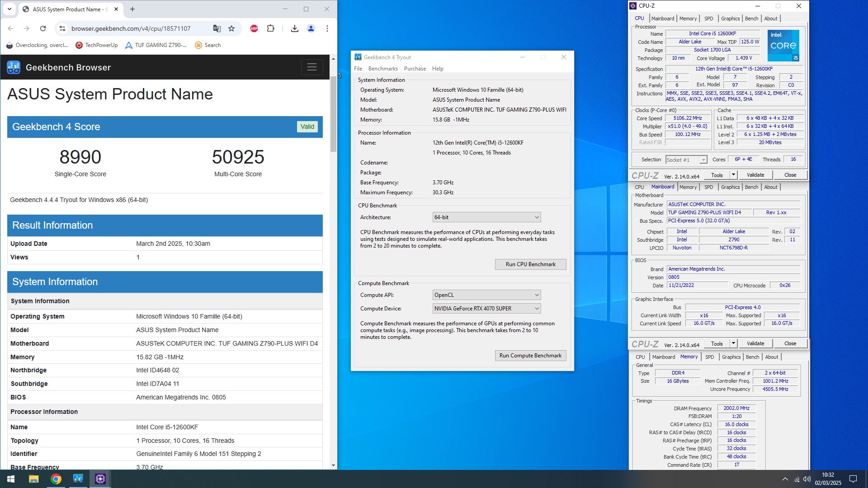This screenshot has width=868, height=488.
Task: Open Mainboard tab in bottom CPU-Z window
Action: (x=664, y=357)
